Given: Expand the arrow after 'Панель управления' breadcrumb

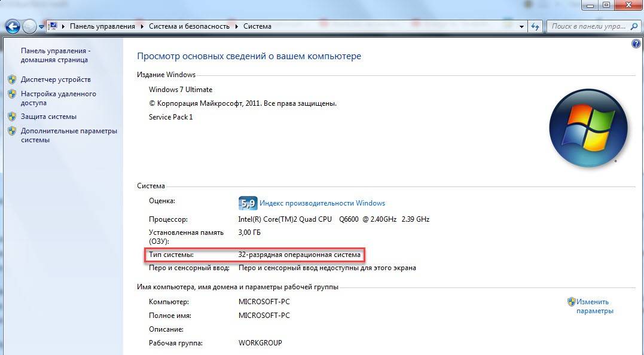Looking at the screenshot, I should pos(142,26).
